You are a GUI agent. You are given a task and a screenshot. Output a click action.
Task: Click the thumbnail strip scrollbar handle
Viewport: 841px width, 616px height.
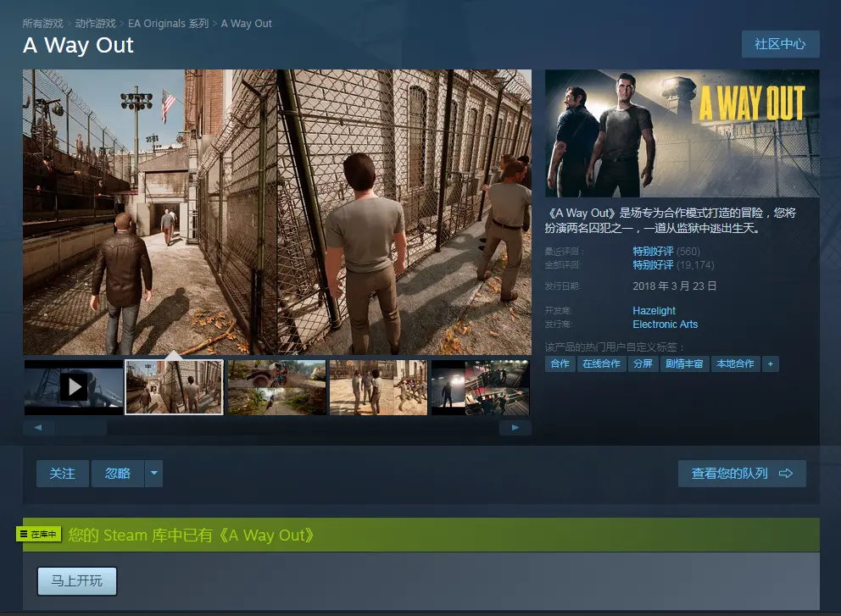[x=81, y=428]
